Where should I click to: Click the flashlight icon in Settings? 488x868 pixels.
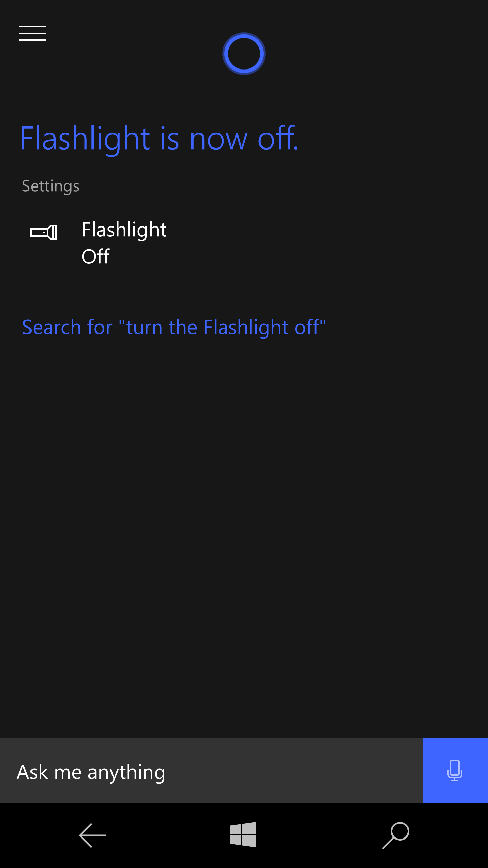(x=43, y=232)
